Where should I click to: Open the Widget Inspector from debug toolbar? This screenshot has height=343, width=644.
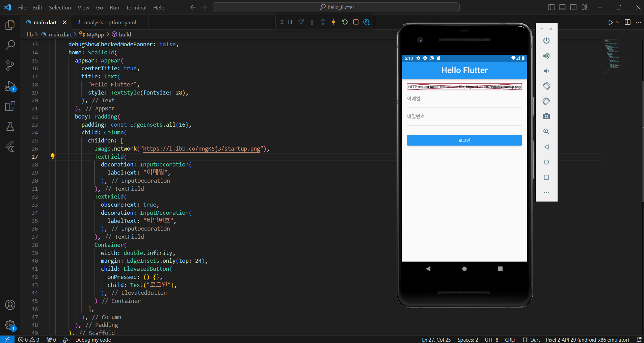tap(367, 22)
